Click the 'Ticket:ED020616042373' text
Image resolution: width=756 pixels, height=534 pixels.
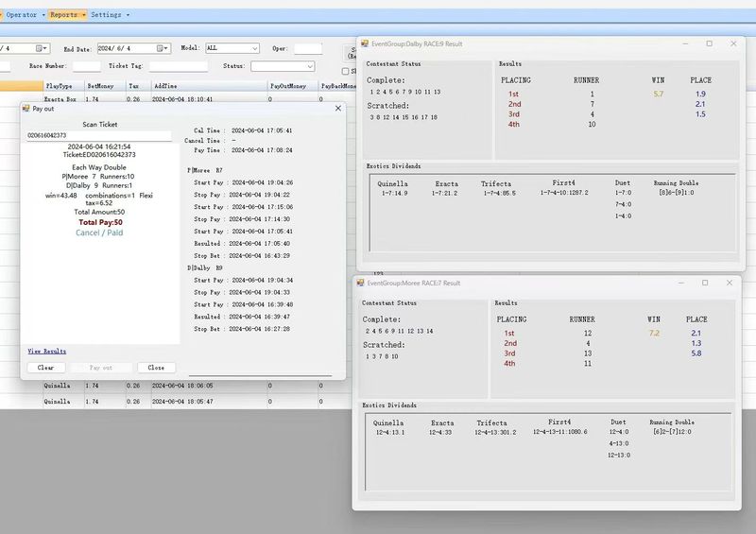99,155
